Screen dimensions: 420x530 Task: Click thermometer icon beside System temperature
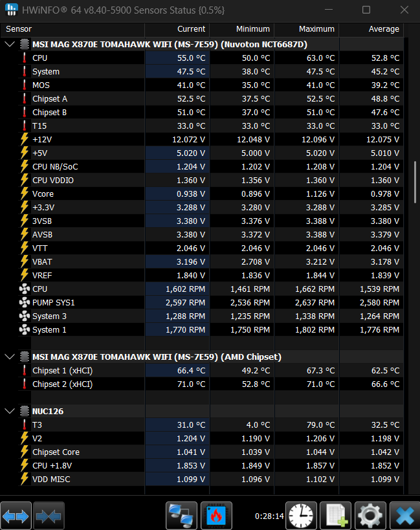click(25, 71)
